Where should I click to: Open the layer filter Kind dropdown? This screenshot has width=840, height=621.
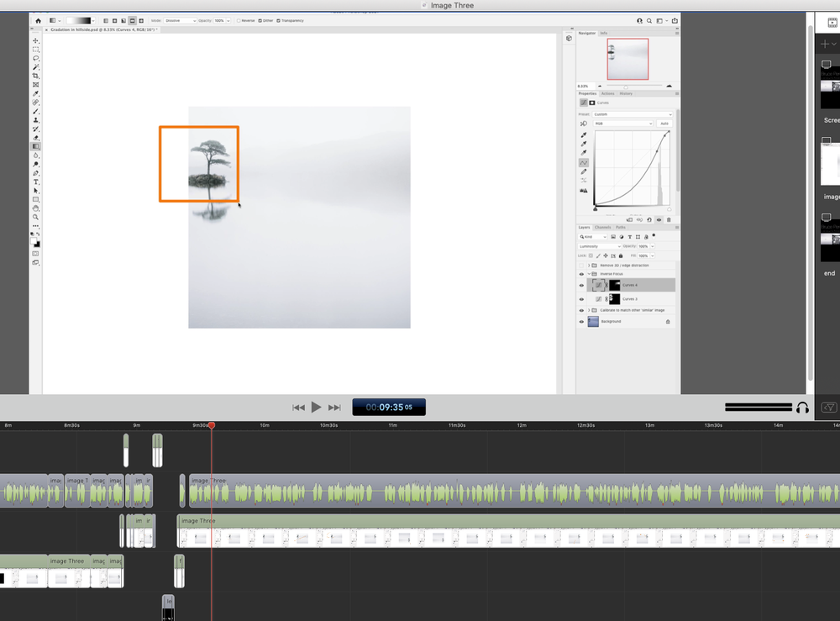tap(592, 237)
